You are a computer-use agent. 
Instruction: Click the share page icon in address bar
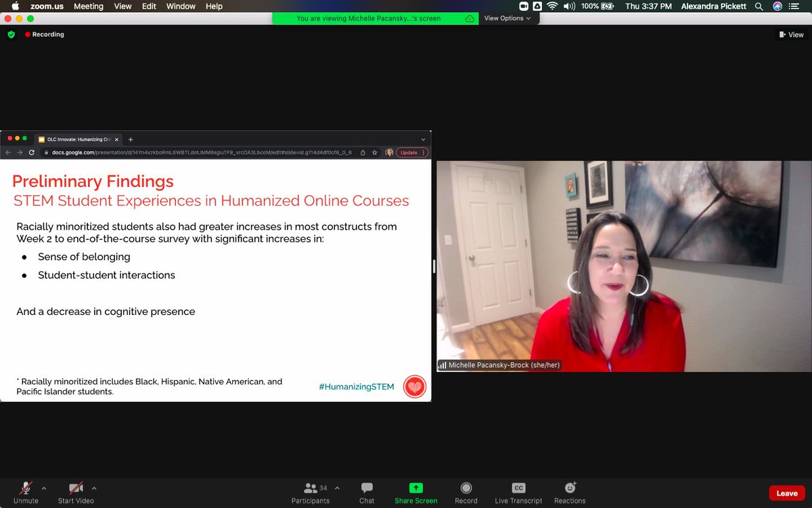tap(363, 152)
